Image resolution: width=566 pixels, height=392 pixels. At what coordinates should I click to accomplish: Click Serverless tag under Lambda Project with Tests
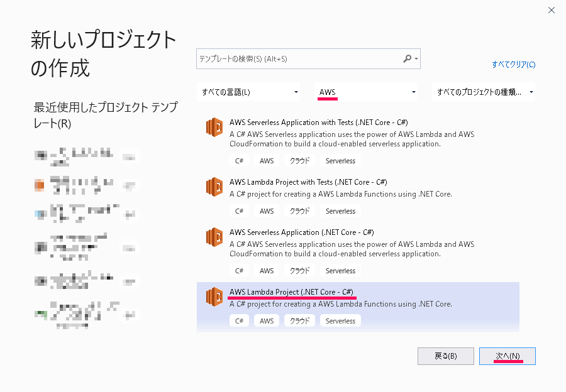click(340, 211)
